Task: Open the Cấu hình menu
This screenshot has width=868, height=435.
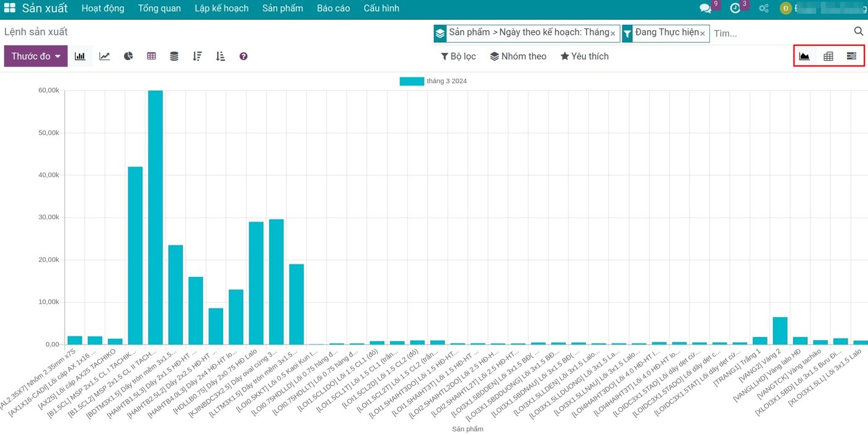Action: (381, 8)
